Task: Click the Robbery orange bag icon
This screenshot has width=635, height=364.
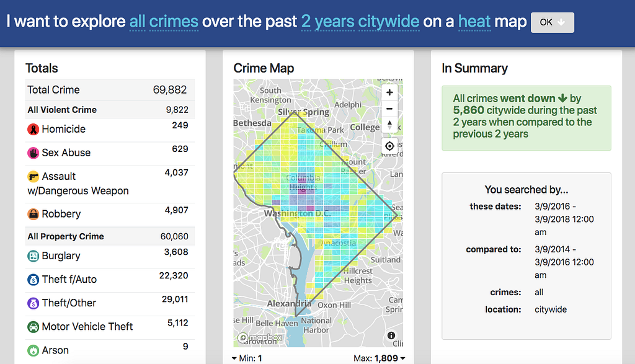Action: (33, 214)
